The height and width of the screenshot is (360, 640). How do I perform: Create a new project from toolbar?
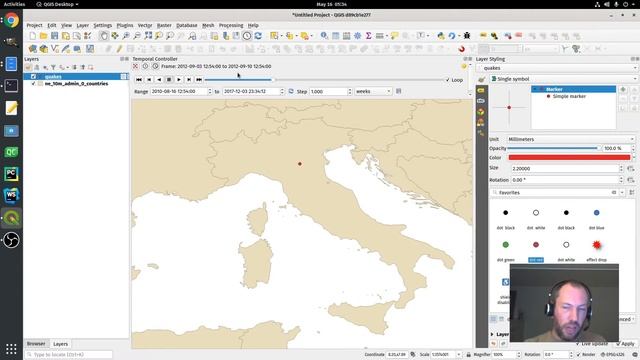coord(33,36)
